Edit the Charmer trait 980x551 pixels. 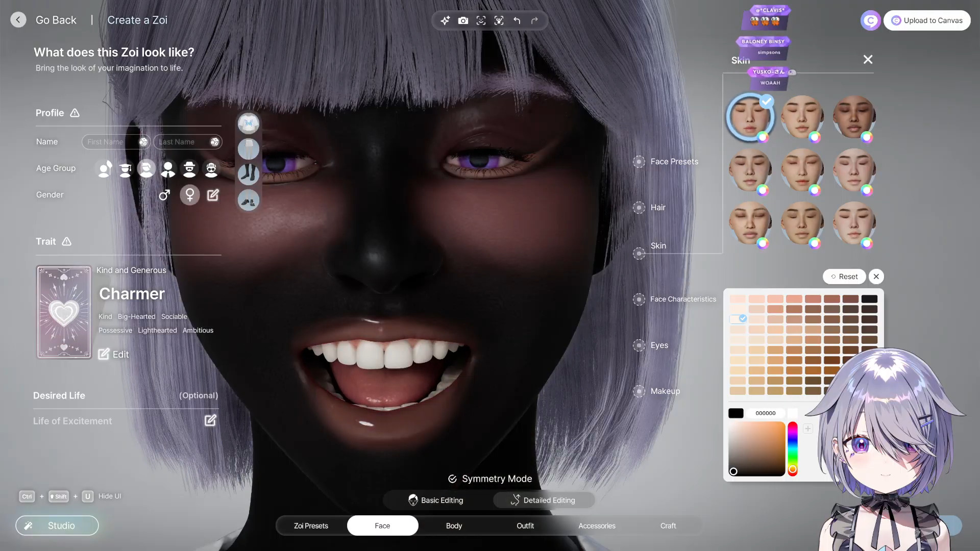[113, 354]
